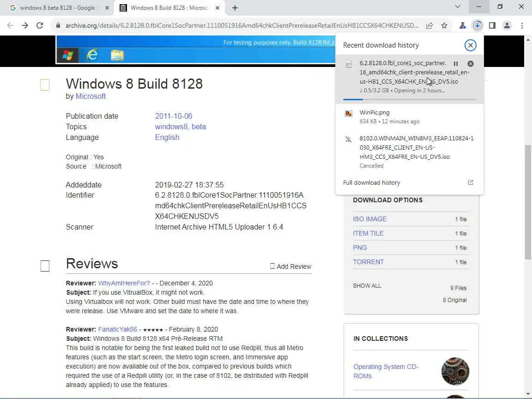
Task: Click the address bar URL field
Action: (x=242, y=25)
